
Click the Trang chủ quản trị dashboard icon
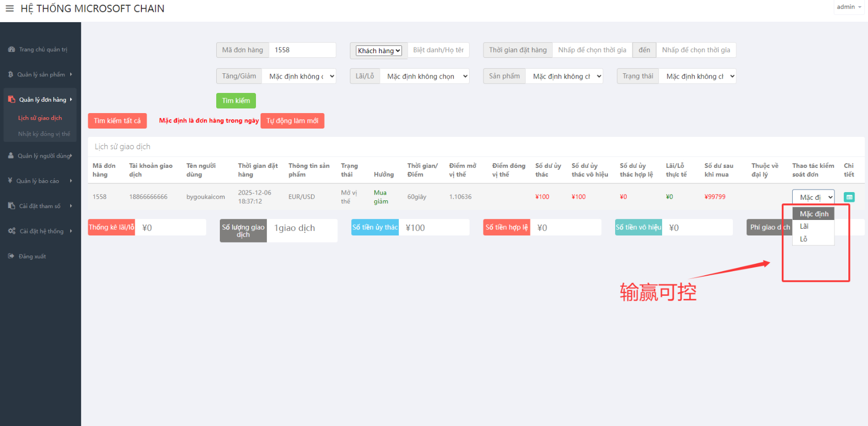pyautogui.click(x=11, y=50)
